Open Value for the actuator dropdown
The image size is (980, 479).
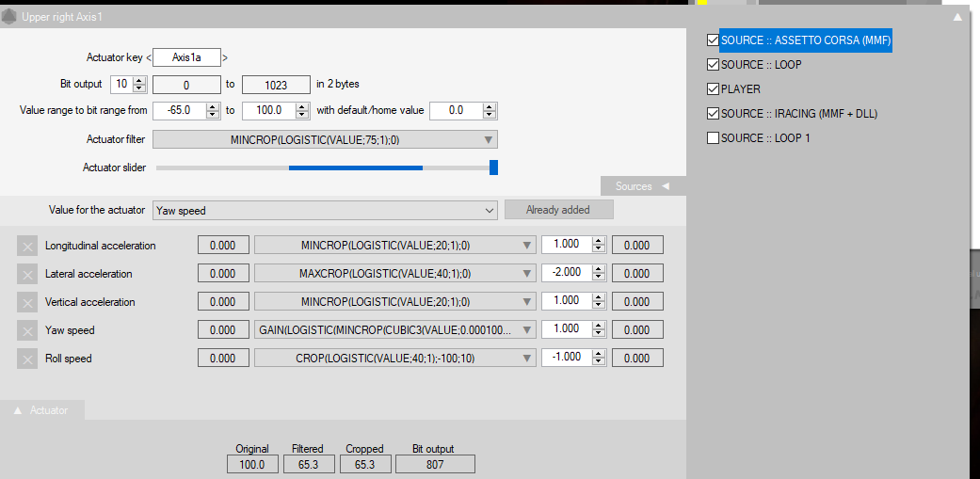(x=326, y=211)
